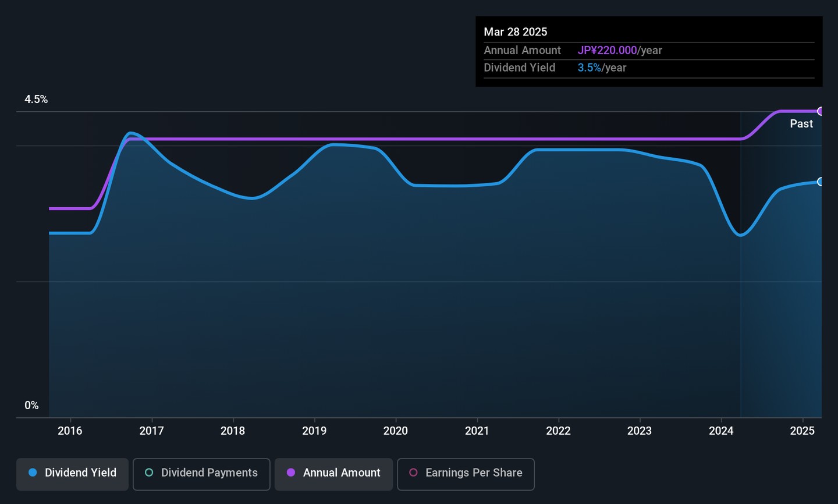Select the purple endpoint marker on Annual Amount line
Image resolution: width=838 pixels, height=504 pixels.
pyautogui.click(x=821, y=111)
